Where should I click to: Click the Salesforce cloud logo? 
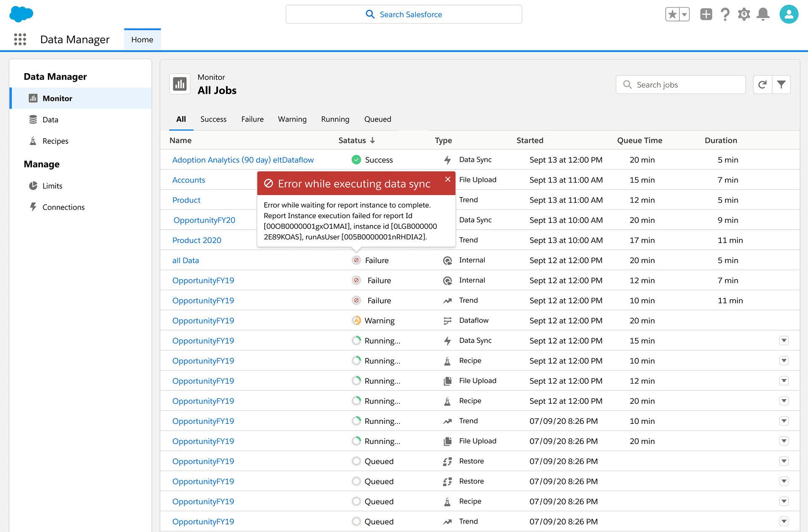tap(21, 14)
